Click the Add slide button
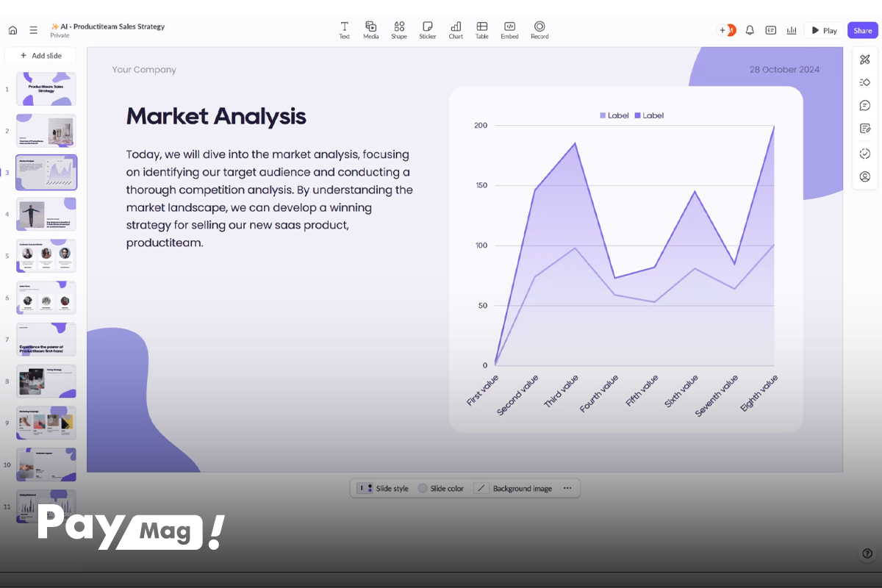882x588 pixels. [x=40, y=56]
